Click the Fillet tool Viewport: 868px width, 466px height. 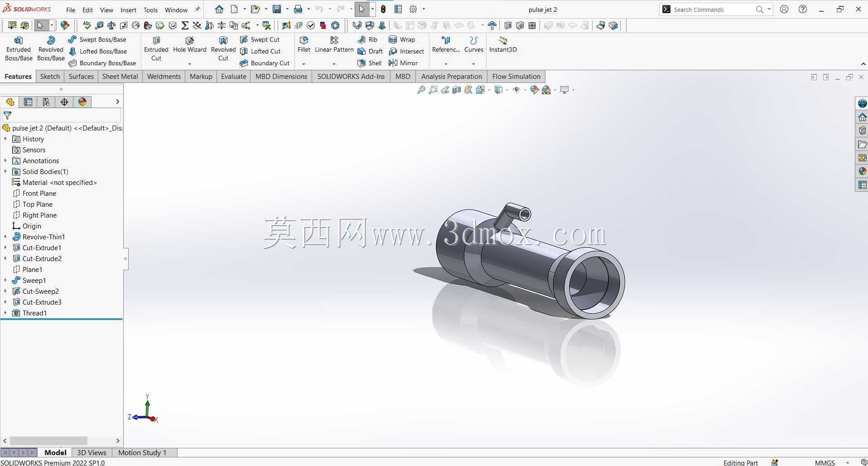point(304,44)
